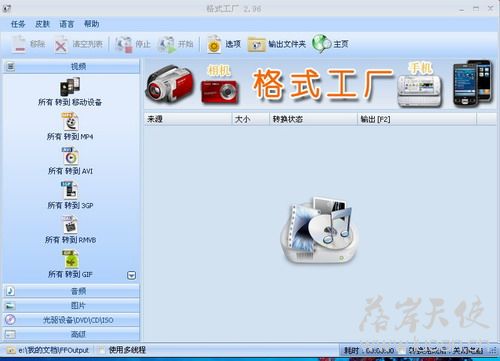
Task: Click the 来源 column header
Action: (188, 119)
